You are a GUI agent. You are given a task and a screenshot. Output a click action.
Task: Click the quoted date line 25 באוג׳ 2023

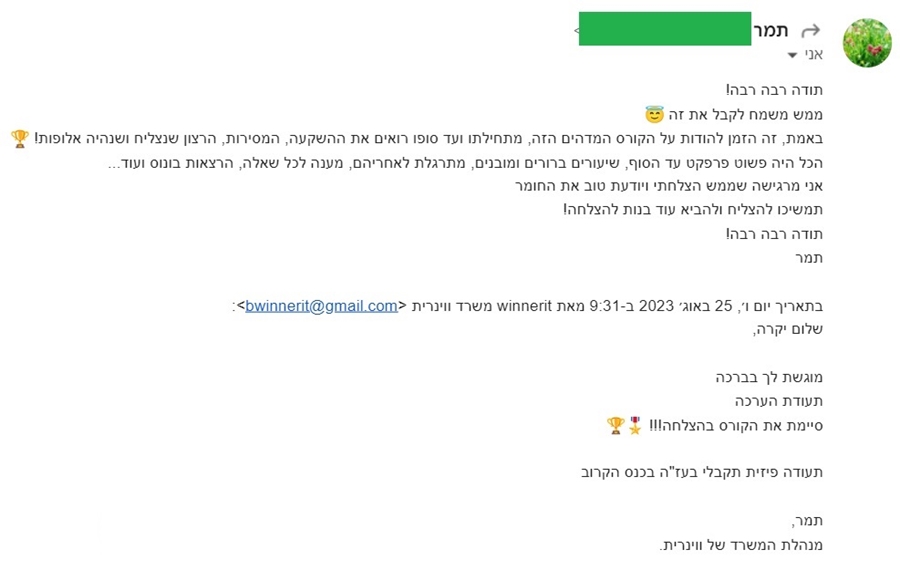(620, 306)
